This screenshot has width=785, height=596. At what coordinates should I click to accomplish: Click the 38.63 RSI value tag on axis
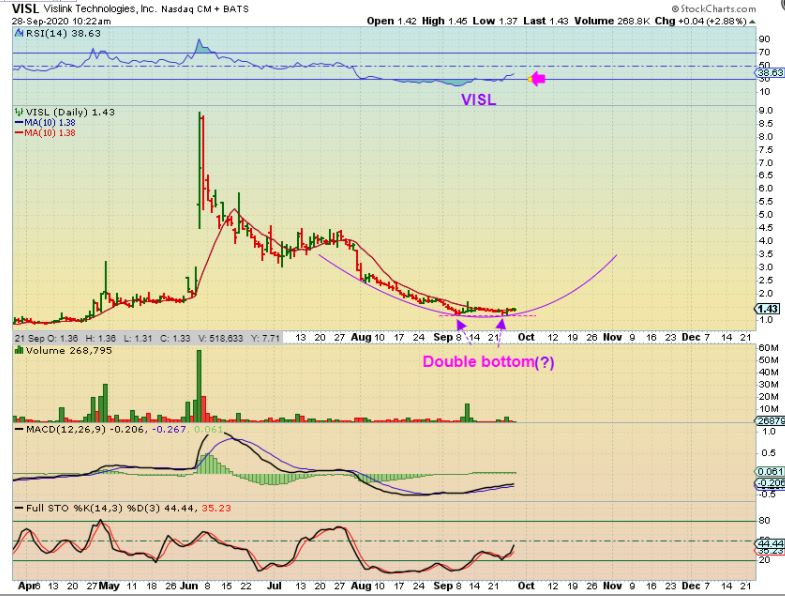tap(770, 73)
